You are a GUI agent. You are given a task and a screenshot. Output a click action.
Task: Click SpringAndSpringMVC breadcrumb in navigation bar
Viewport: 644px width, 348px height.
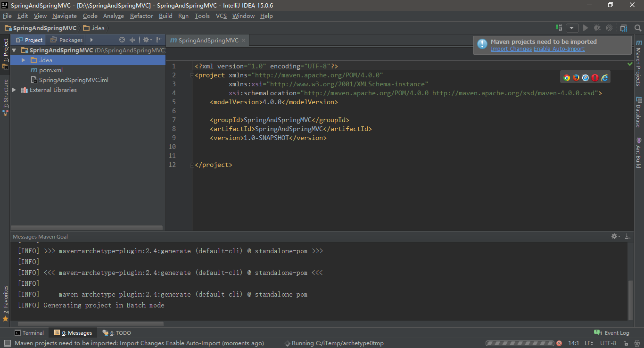click(41, 28)
